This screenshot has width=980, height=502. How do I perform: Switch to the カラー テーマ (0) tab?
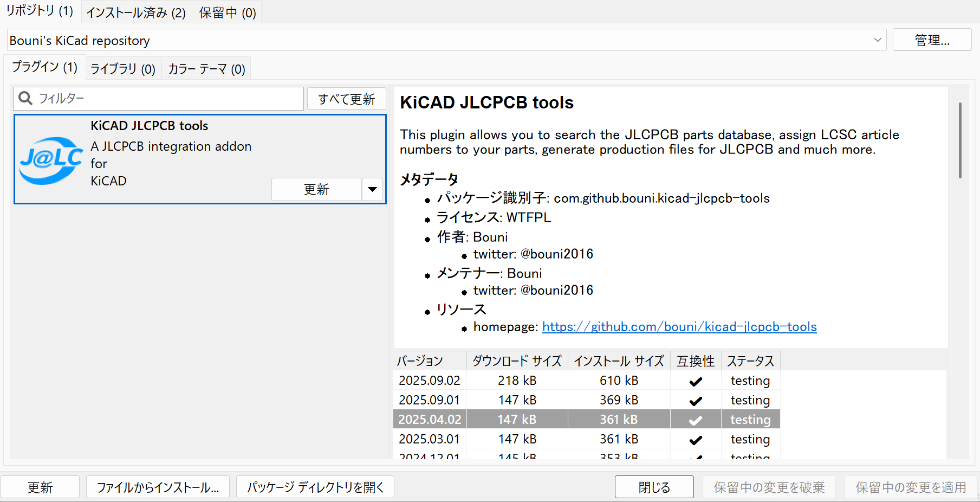point(206,69)
